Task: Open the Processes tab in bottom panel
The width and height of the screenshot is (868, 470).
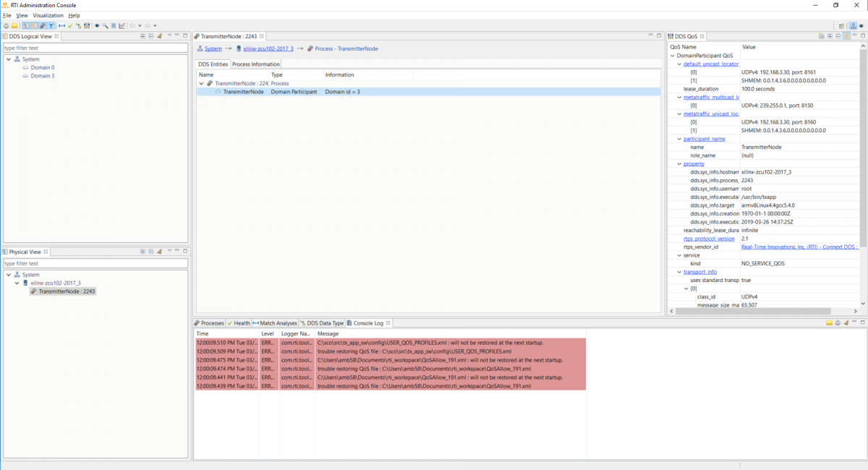Action: (209, 323)
